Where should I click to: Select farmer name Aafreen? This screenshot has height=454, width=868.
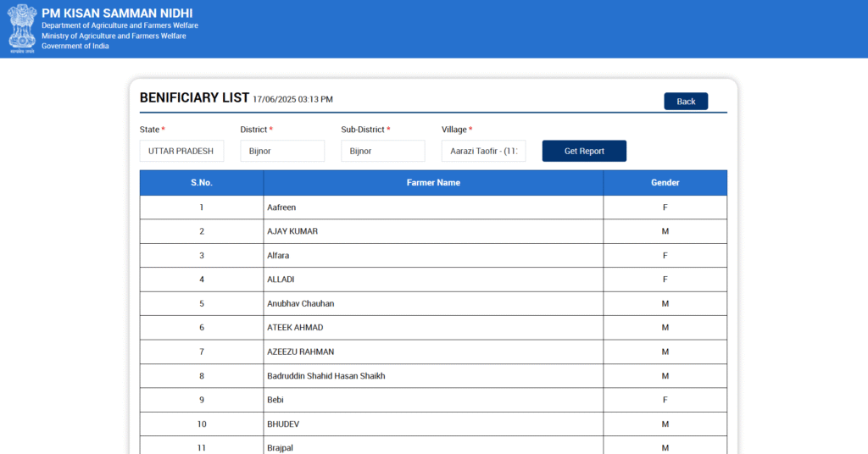[281, 208]
